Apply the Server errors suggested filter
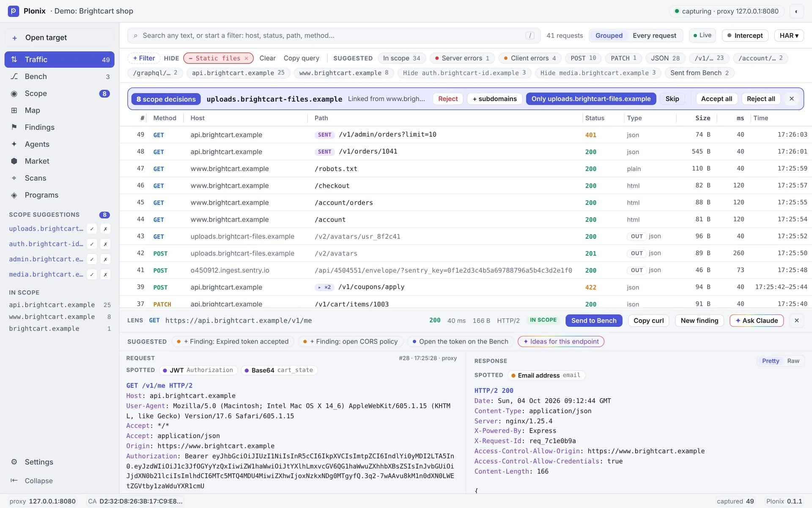Viewport: 812px width, 508px height. click(462, 58)
